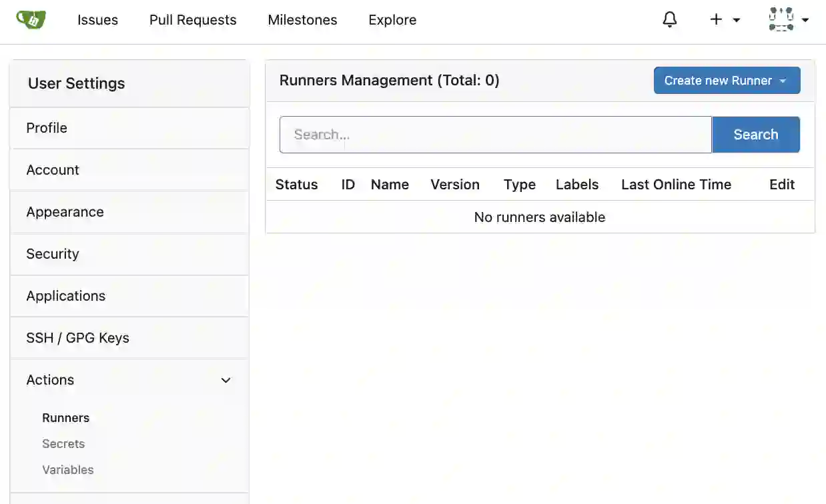Open Profile settings

tap(129, 128)
